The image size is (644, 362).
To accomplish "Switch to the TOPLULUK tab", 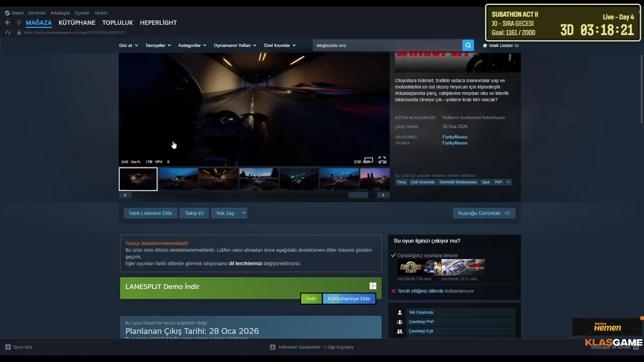I will pyautogui.click(x=118, y=23).
